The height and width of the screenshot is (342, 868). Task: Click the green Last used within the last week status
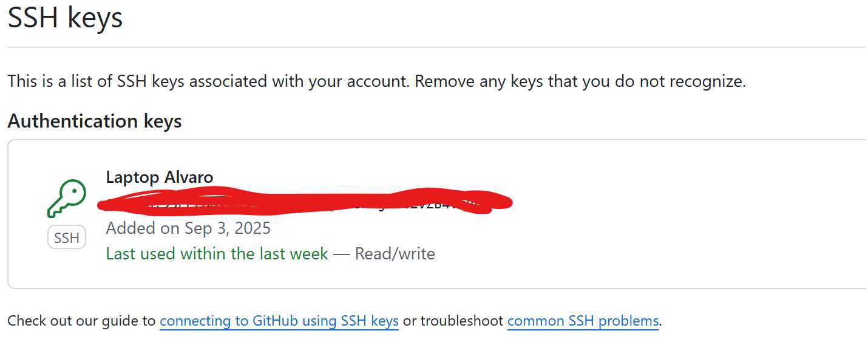pos(217,253)
